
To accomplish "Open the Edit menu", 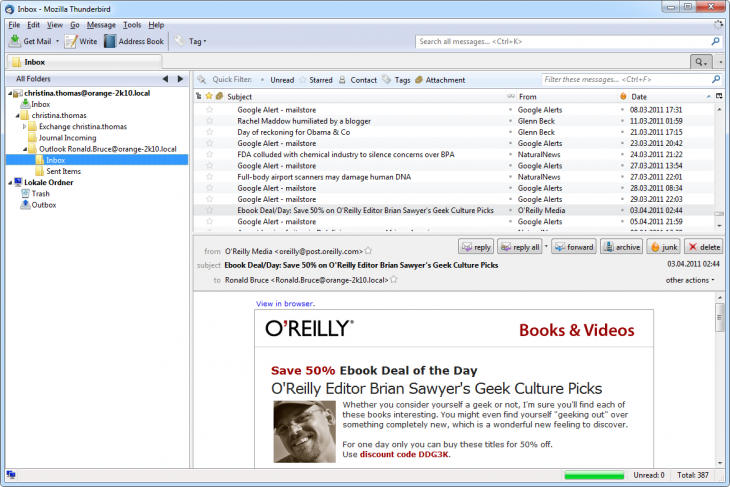I will point(33,25).
